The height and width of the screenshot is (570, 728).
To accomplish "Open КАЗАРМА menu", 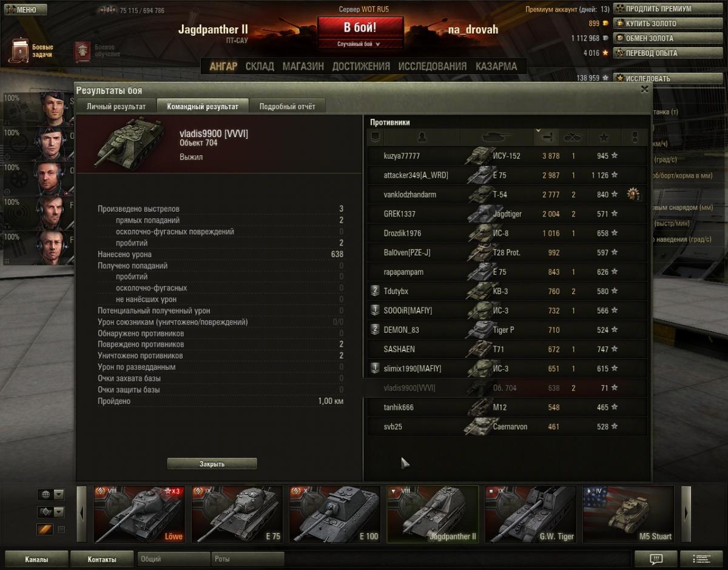I will 496,66.
